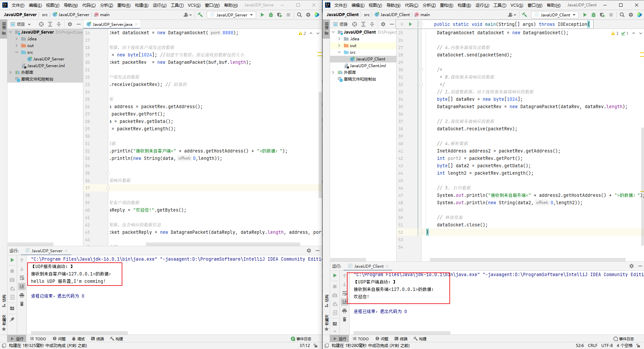Click the UTF-8 encoding indicator in the status bar
The image size is (644, 349).
pyautogui.click(x=607, y=345)
